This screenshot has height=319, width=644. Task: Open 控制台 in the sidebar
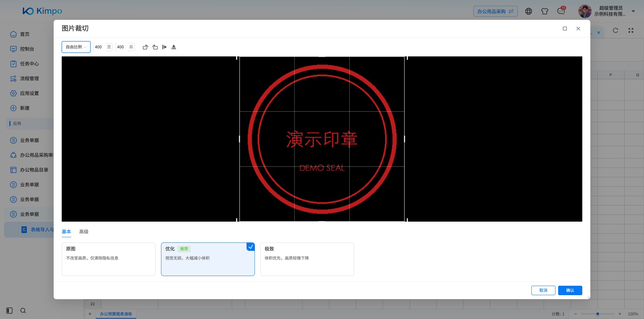coord(27,49)
